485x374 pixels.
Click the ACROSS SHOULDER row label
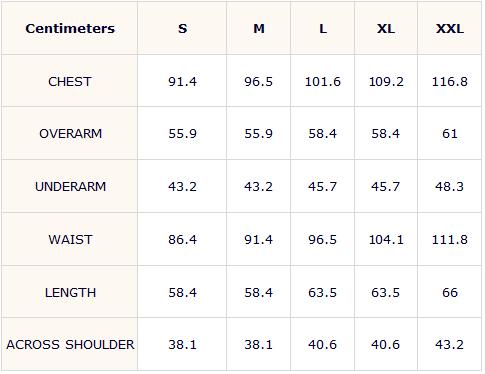coord(70,344)
